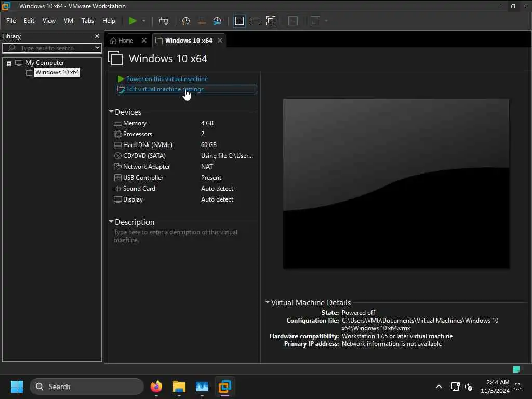Enter full screen mode via toolbar
Image resolution: width=532 pixels, height=399 pixels.
coord(270,21)
